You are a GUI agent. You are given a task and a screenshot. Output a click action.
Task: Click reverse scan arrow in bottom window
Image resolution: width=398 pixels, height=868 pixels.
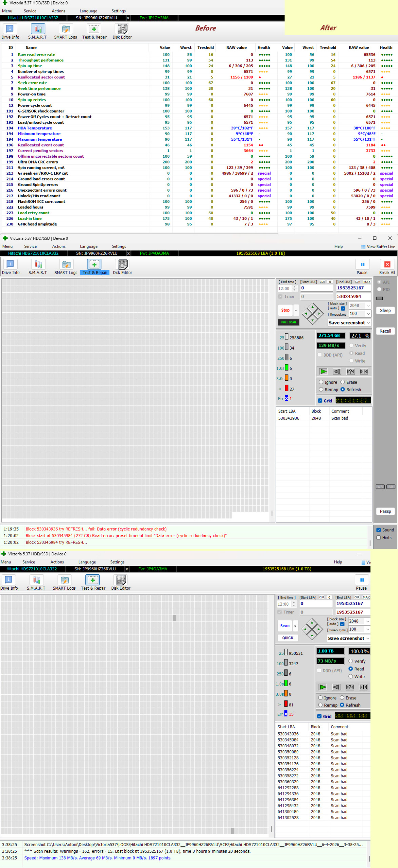pos(336,687)
